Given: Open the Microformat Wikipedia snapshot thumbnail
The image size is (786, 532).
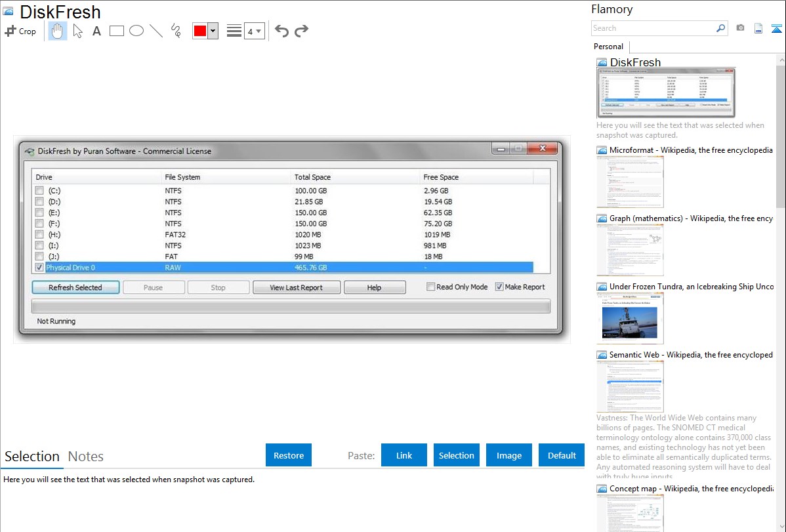Looking at the screenshot, I should [x=630, y=182].
